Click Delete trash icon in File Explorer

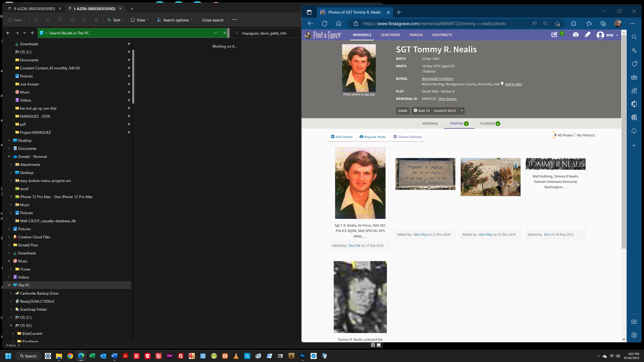(96, 20)
